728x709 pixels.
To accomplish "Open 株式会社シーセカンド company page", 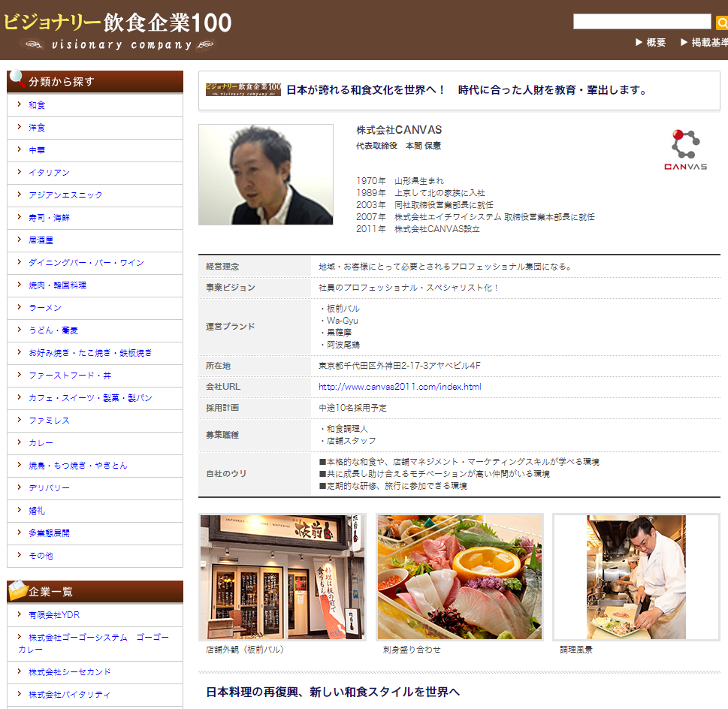I will (x=70, y=672).
